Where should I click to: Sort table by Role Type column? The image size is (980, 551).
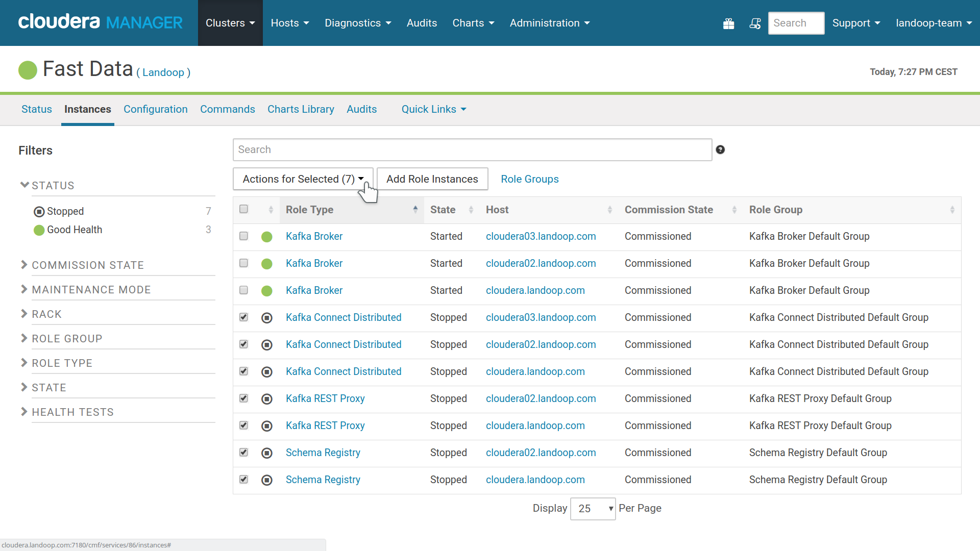point(352,210)
